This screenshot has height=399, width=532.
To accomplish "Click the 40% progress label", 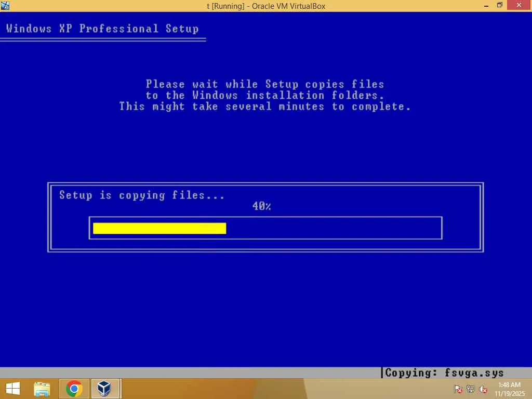I will (262, 206).
